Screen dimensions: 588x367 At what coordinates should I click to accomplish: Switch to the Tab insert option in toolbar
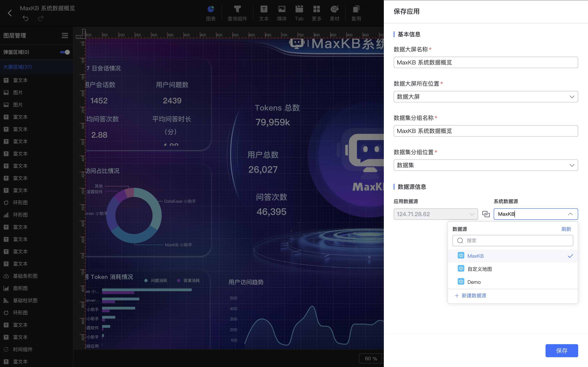pos(299,13)
